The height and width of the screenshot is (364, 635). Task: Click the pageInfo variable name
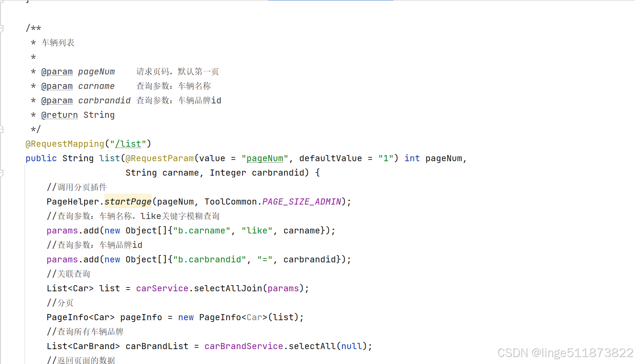coord(141,317)
